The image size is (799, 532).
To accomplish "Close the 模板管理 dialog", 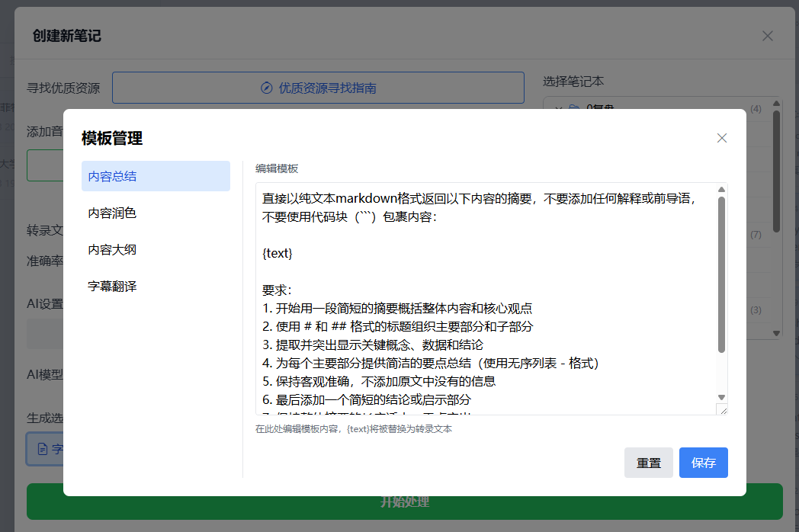I will (722, 138).
